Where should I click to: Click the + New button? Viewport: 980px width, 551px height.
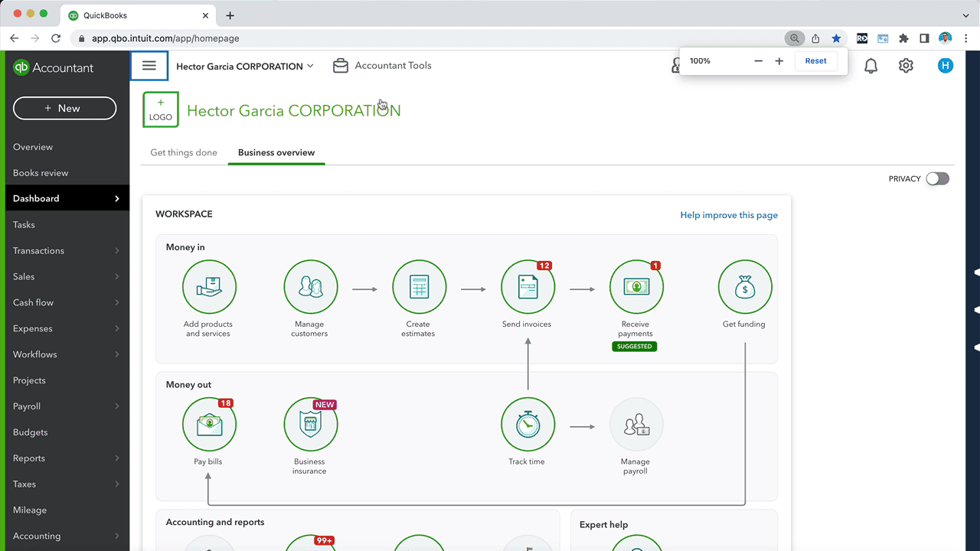point(65,108)
